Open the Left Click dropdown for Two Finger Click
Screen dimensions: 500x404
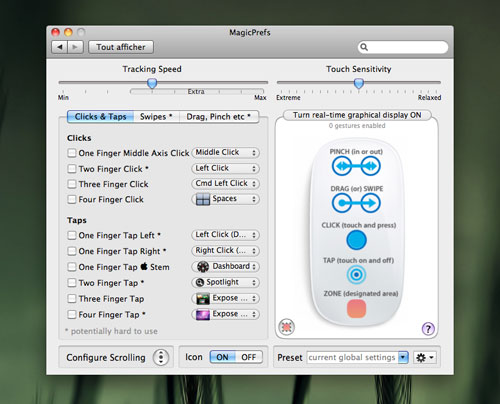pyautogui.click(x=226, y=168)
